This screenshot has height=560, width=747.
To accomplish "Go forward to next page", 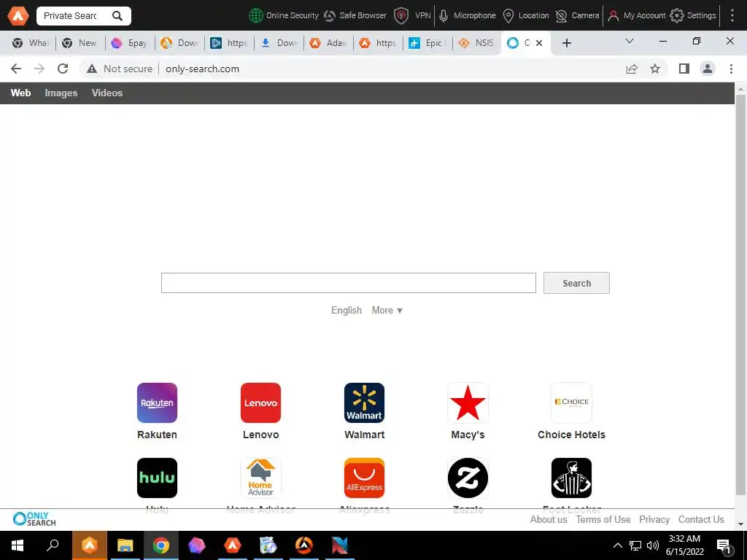I will pos(39,69).
